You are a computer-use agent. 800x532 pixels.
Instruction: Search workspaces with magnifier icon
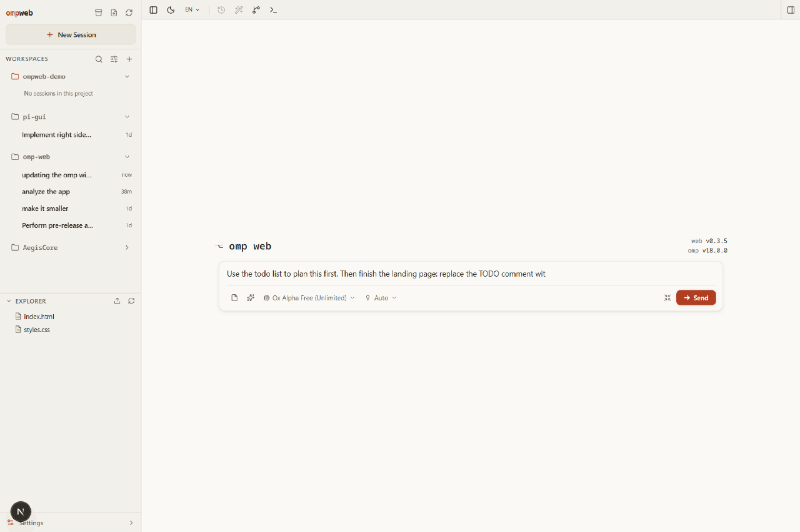[99, 59]
